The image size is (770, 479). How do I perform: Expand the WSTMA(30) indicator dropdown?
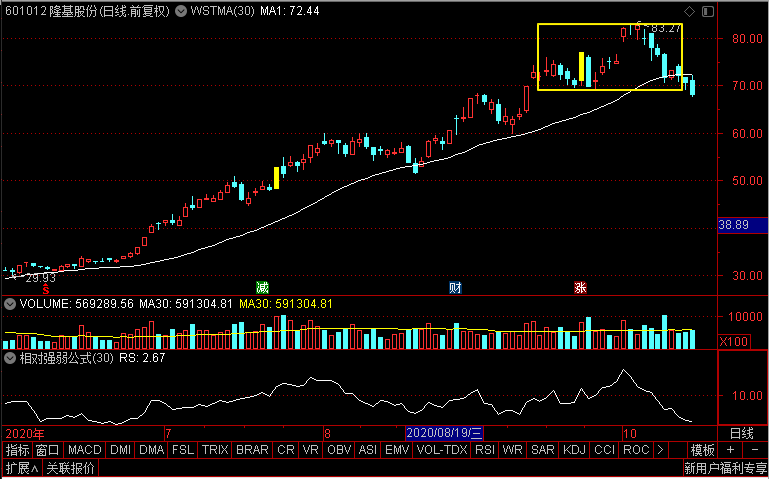pos(181,11)
